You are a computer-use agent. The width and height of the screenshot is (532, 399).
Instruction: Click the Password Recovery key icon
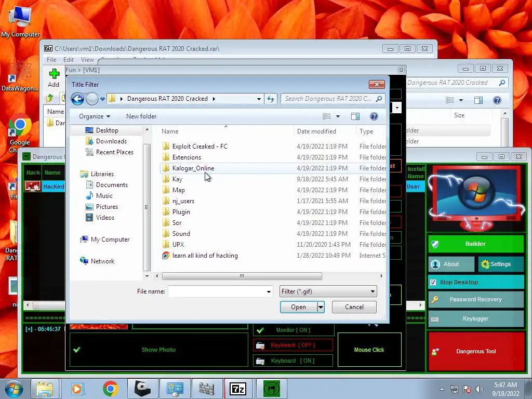435,299
